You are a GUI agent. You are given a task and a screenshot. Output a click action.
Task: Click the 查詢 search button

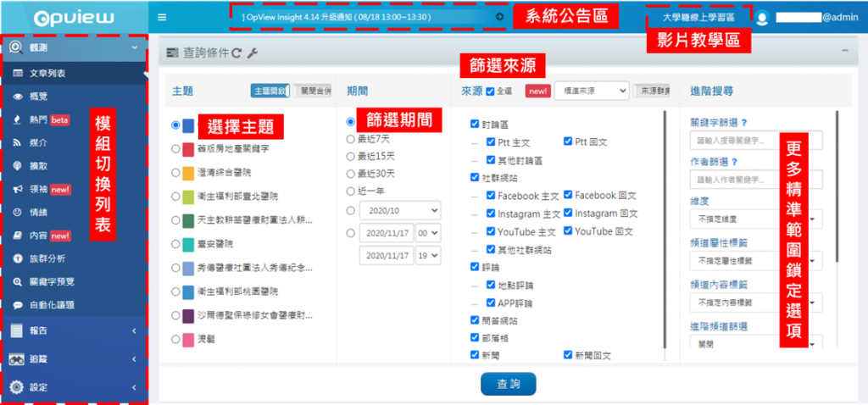(509, 384)
